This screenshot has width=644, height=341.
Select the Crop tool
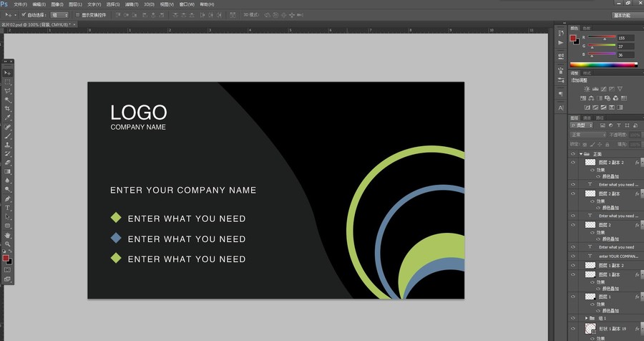[x=7, y=109]
